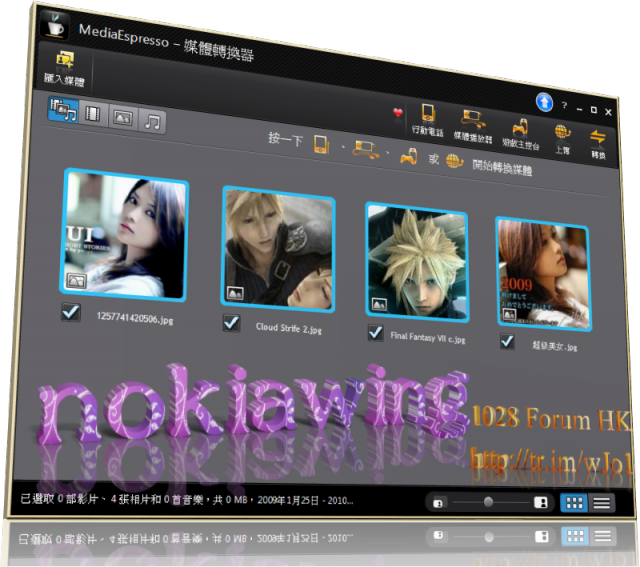
Task: Click the thumbnail size slider handle
Action: click(488, 502)
